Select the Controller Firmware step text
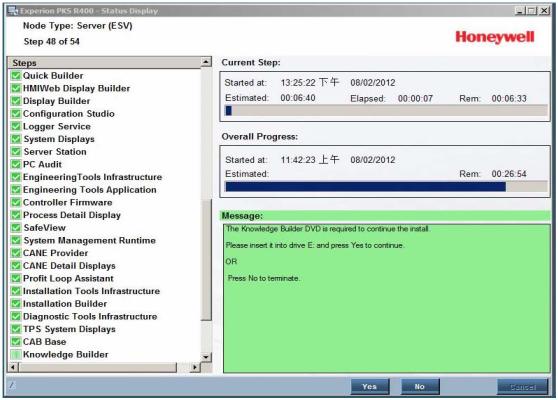This screenshot has width=558, height=400. (68, 202)
